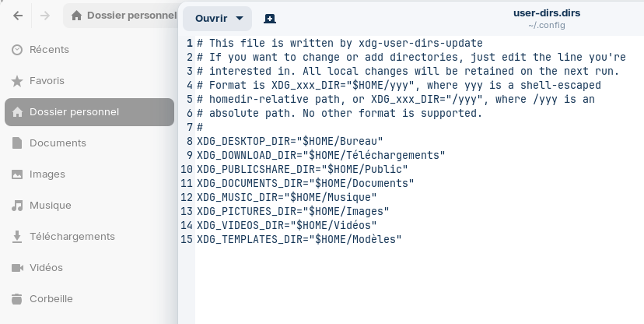The width and height of the screenshot is (644, 324).
Task: Select Dossier personnel in the sidebar
Action: click(89, 112)
